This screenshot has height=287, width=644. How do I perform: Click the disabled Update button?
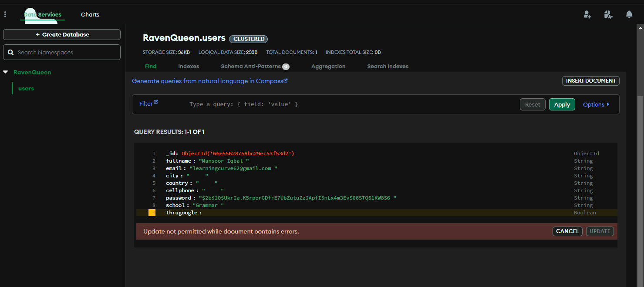(x=600, y=231)
